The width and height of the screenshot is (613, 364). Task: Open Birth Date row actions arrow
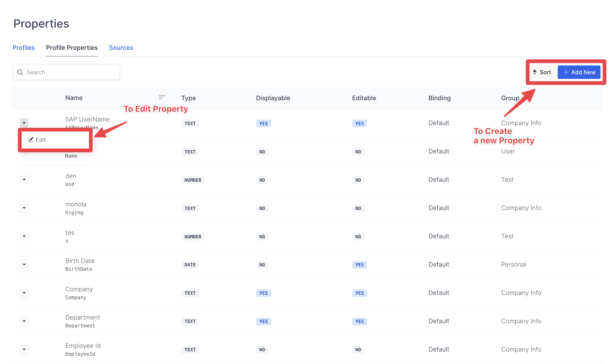24,265
